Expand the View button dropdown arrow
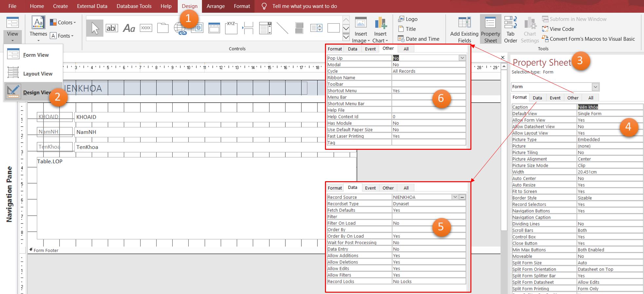The image size is (644, 294). point(12,41)
